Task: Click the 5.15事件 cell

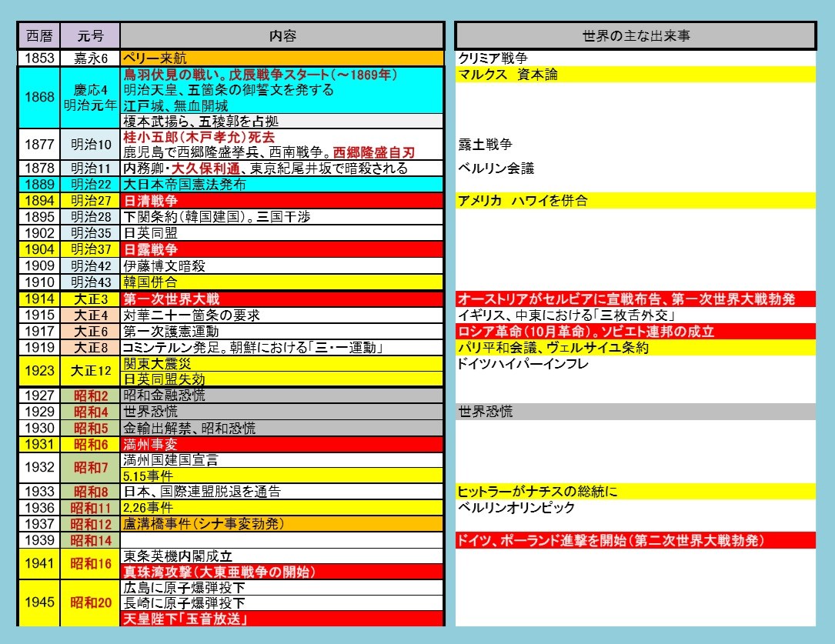Action: tap(282, 476)
